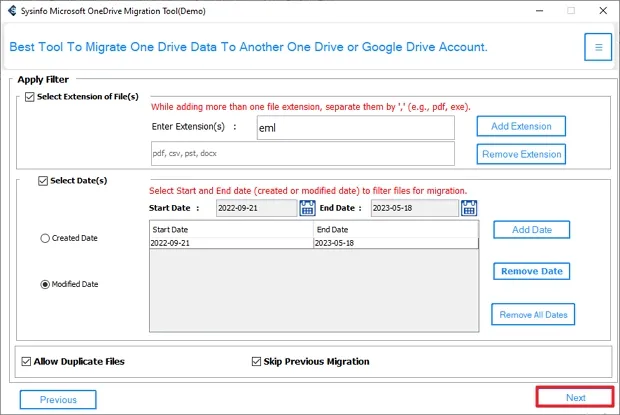Open the End Date calendar picker

(470, 208)
